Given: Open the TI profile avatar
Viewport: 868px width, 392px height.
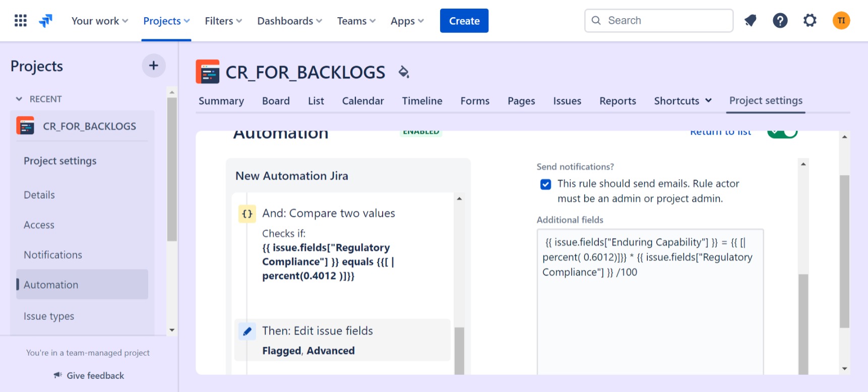Looking at the screenshot, I should tap(841, 21).
